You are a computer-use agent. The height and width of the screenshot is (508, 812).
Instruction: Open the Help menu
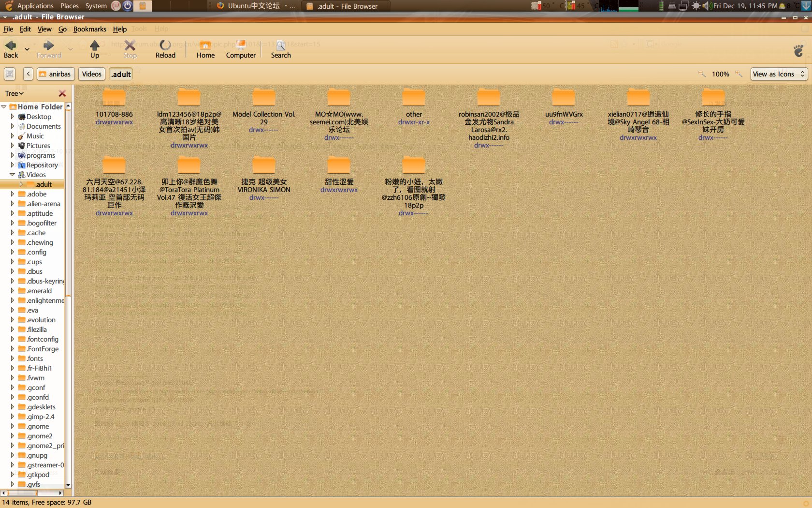click(x=120, y=29)
